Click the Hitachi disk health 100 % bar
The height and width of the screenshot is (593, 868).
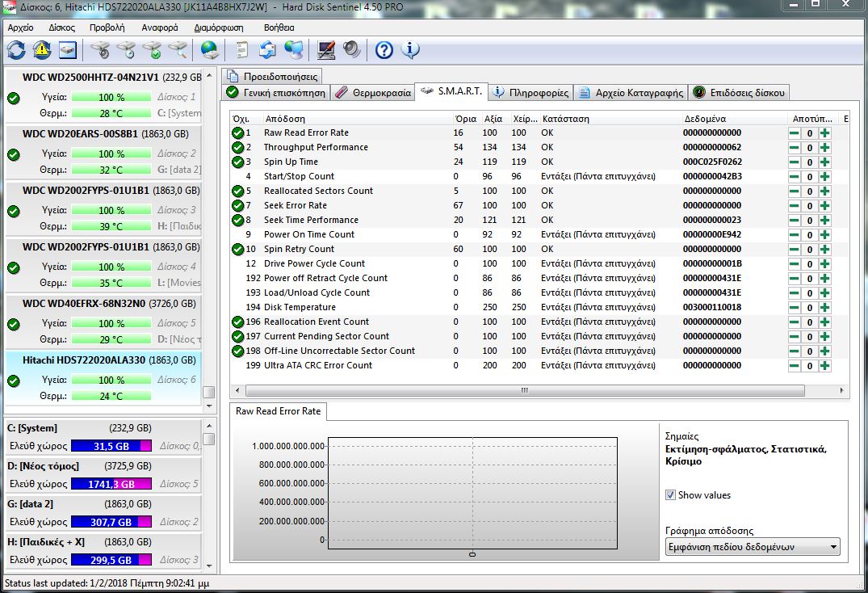click(111, 381)
